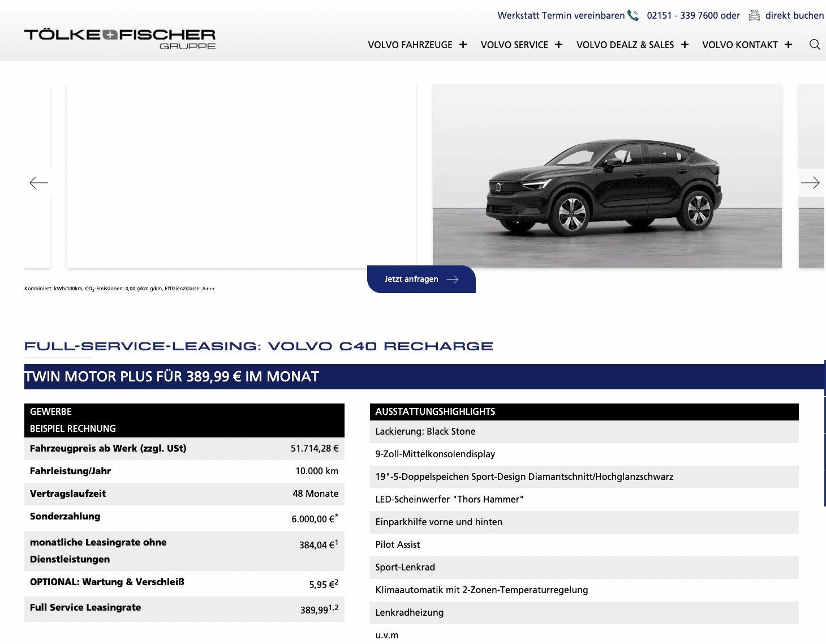Click the phone handset icon
The width and height of the screenshot is (826, 644).
[633, 15]
